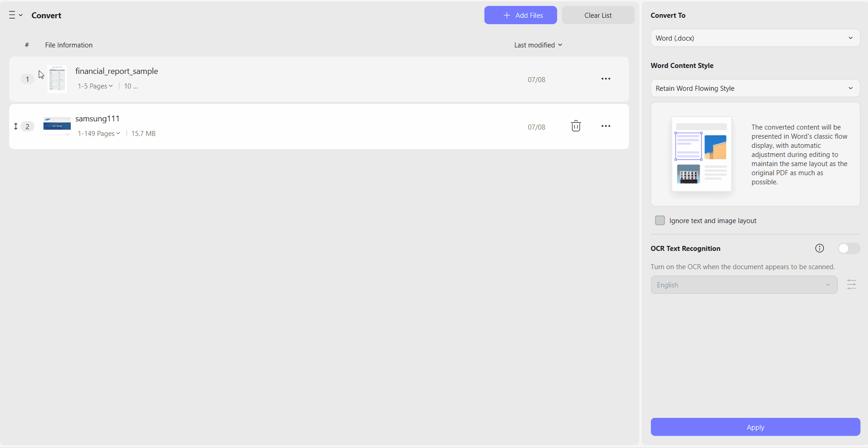Enable Ignore text and image layout checkbox
Viewport: 868px width, 448px height.
click(660, 220)
